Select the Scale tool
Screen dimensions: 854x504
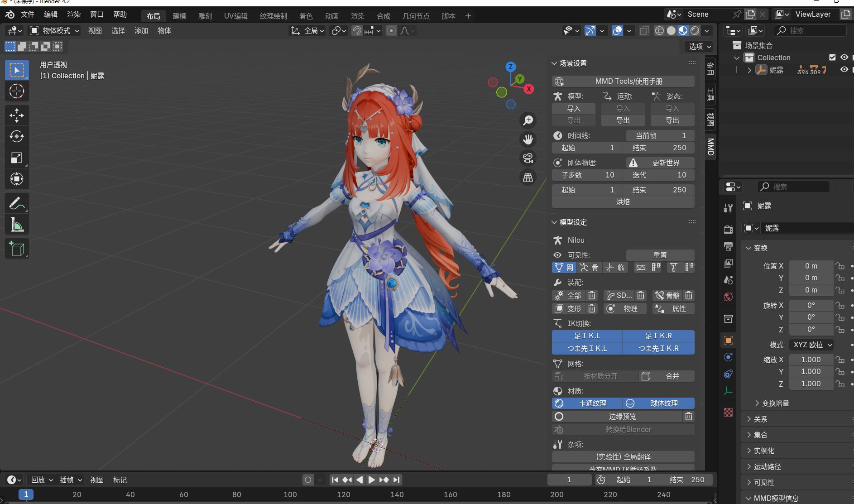pyautogui.click(x=17, y=158)
